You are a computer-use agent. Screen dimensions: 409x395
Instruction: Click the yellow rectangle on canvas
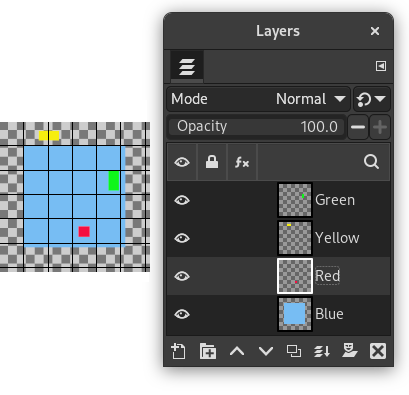49,136
